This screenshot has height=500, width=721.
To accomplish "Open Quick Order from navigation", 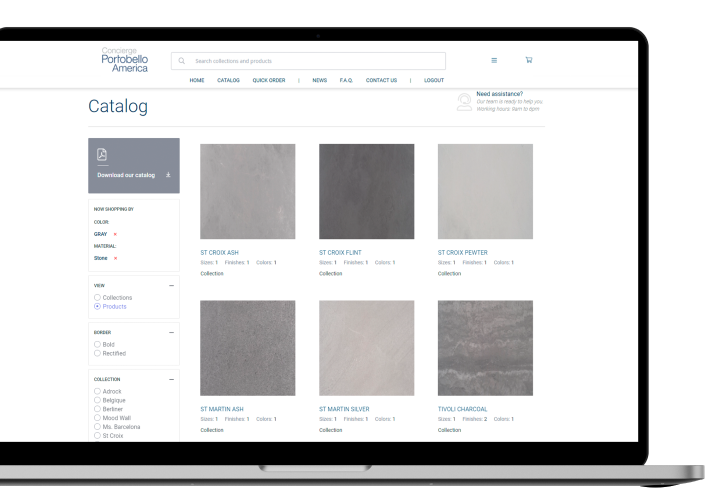I will [x=268, y=80].
